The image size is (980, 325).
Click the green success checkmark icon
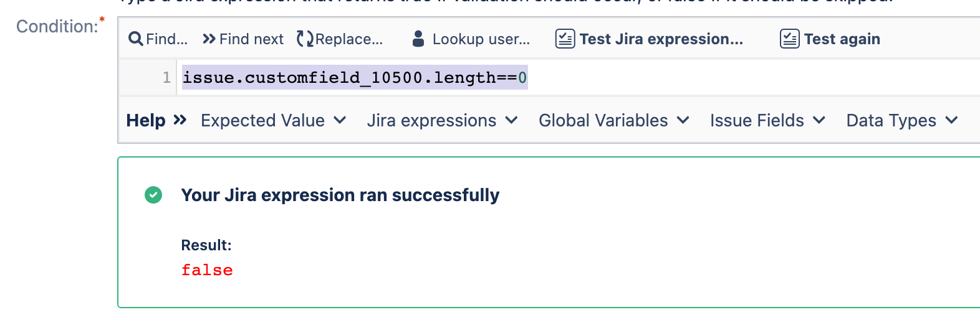pos(153,195)
